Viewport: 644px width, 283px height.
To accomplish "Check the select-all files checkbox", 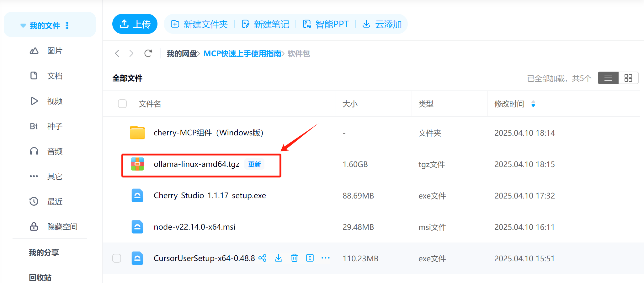I will (122, 104).
